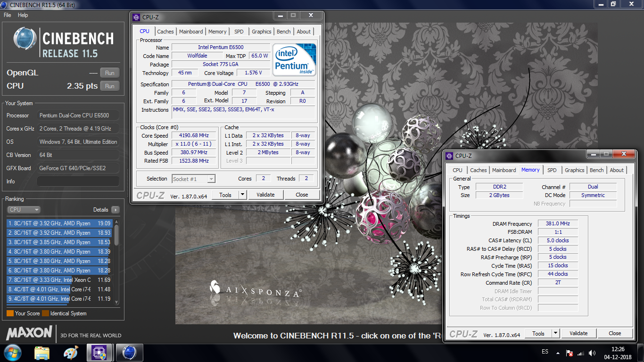Select ranking entry 9 with score 11.19
The image size is (644, 362).
(x=59, y=299)
